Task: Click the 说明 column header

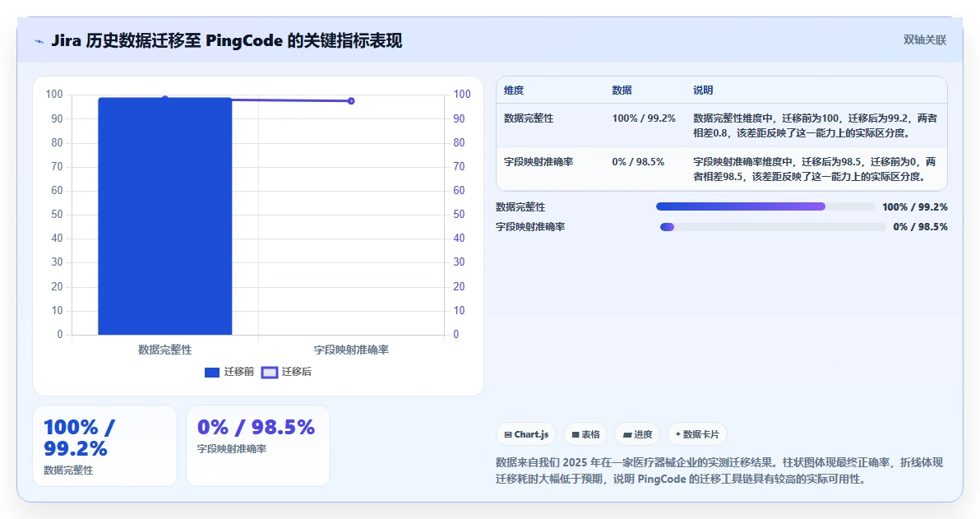Action: coord(703,90)
